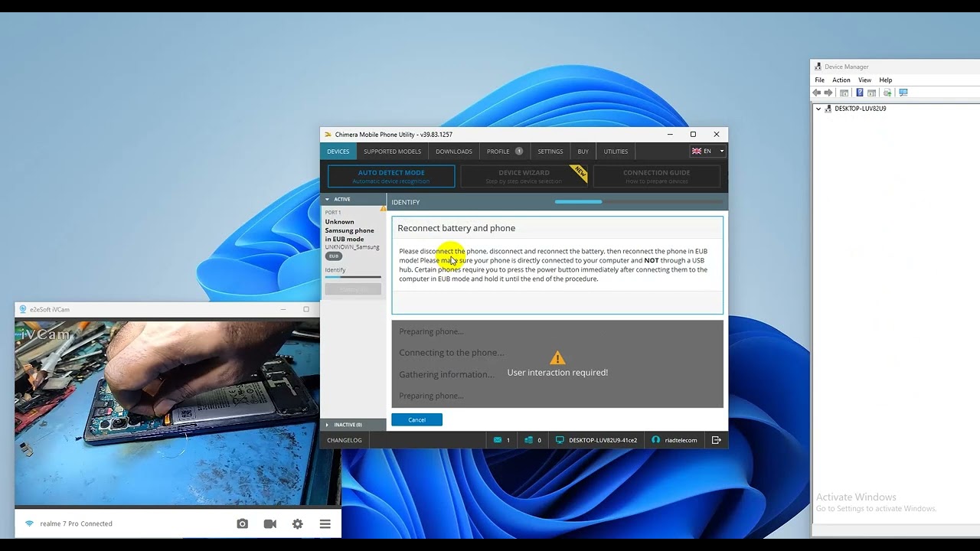Viewport: 980px width, 551px height.
Task: Open the Buy tab
Action: (x=583, y=152)
